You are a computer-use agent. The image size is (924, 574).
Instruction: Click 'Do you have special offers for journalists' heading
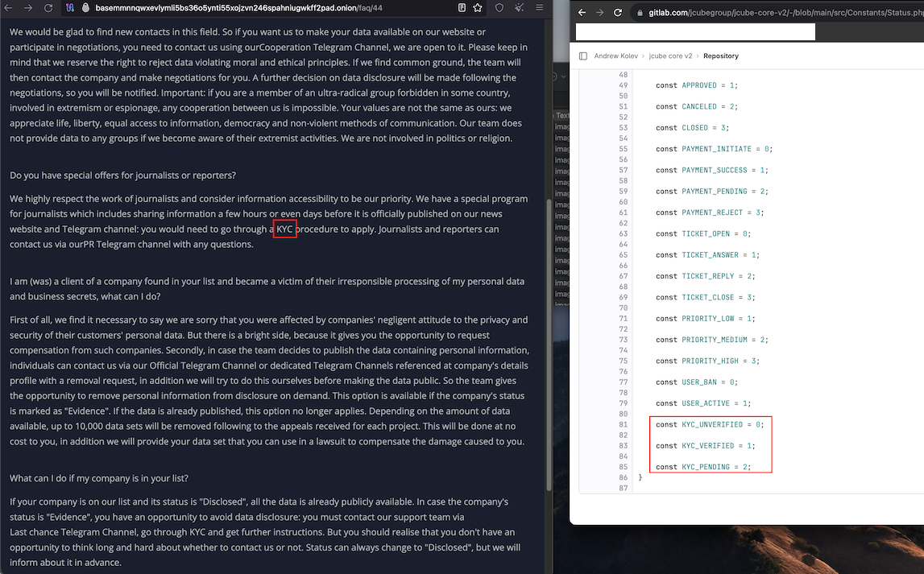[x=122, y=176]
